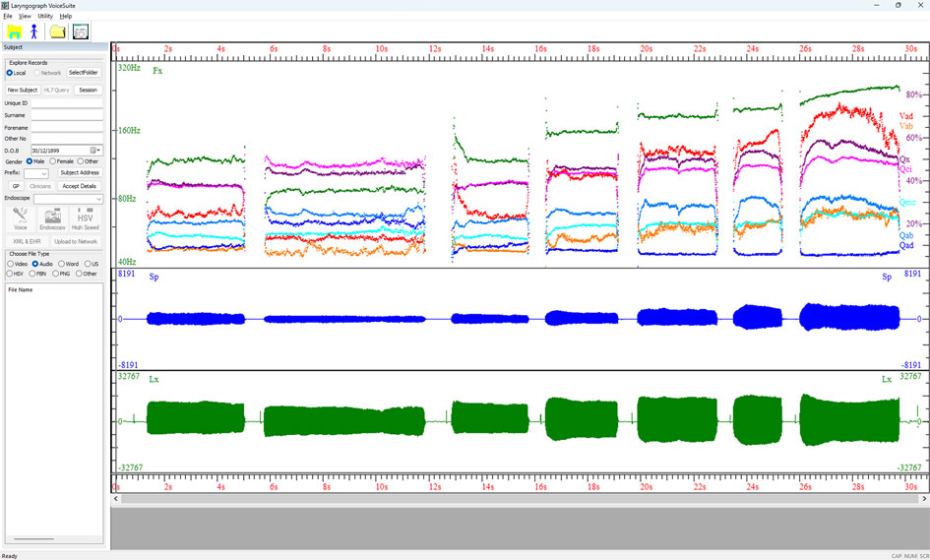Click the screen capture toolbar icon

(x=81, y=31)
